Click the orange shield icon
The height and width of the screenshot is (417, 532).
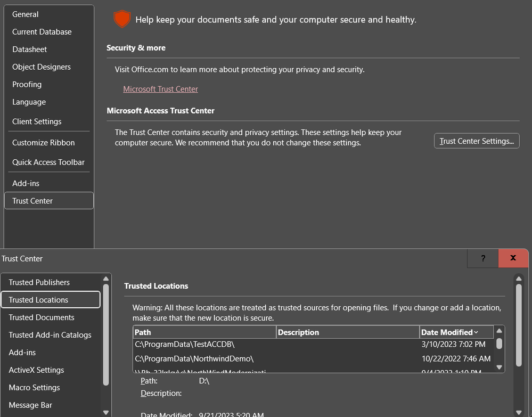[x=122, y=19]
